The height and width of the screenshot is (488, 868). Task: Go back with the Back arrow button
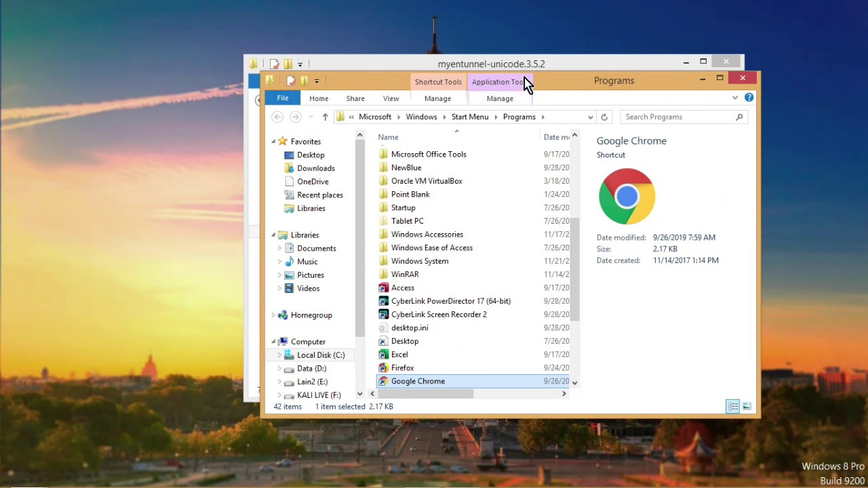277,117
